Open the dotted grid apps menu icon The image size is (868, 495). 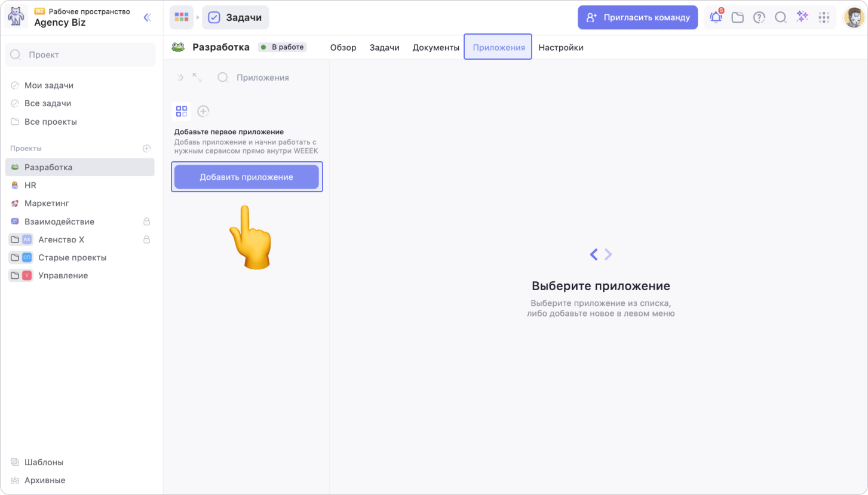824,18
